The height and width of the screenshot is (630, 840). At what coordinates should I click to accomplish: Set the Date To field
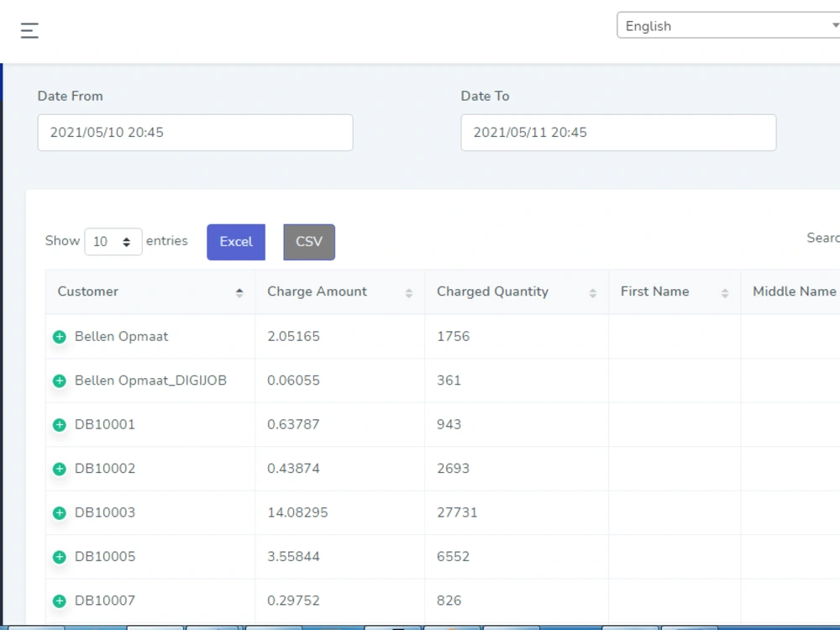618,133
